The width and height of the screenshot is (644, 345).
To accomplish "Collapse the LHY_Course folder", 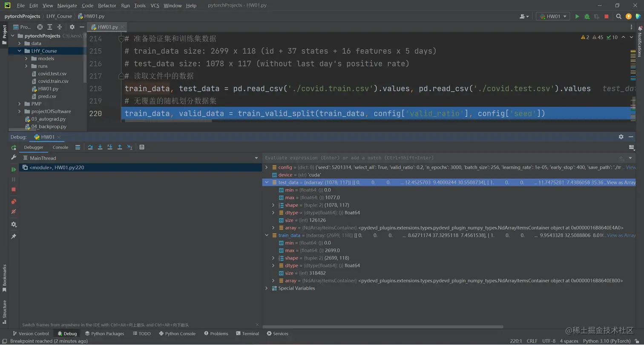I will pos(20,51).
